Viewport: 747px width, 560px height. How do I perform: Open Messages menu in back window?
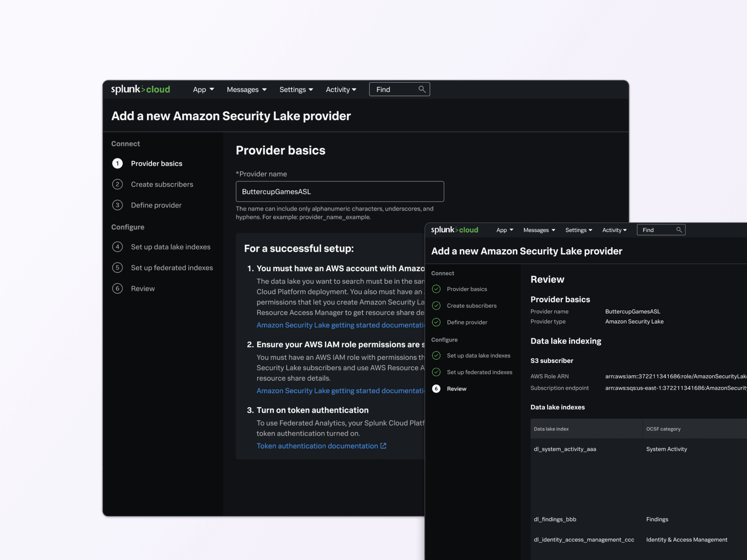click(247, 90)
